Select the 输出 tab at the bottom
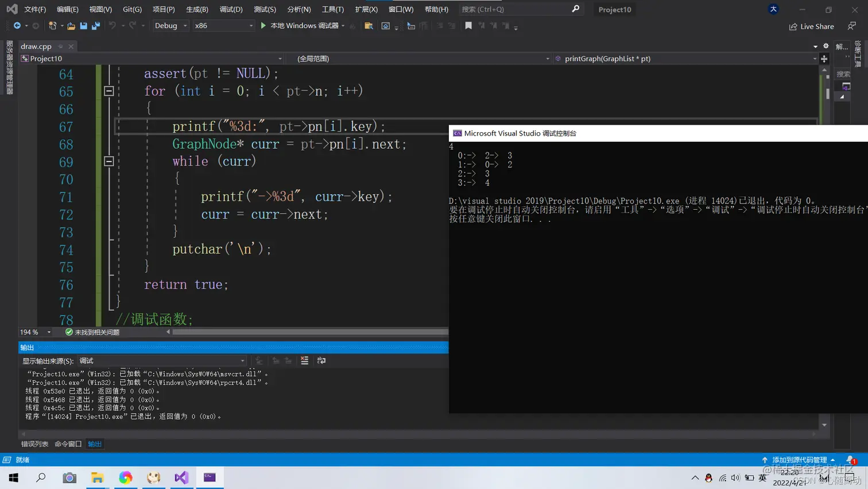Screen dimensions: 868x489 click(95, 444)
